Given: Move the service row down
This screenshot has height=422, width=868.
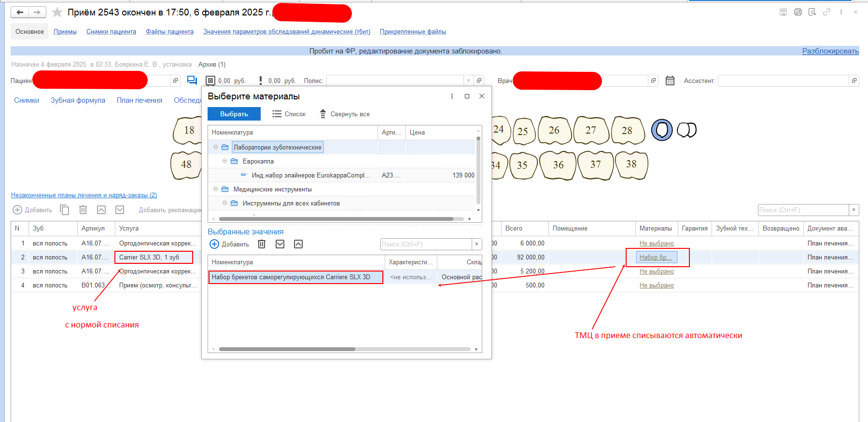Looking at the screenshot, I should [120, 210].
